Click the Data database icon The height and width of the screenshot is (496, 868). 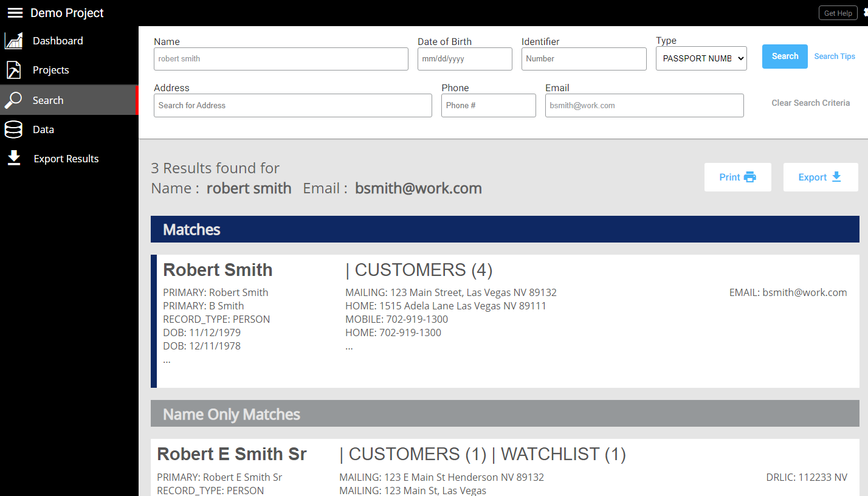(13, 129)
